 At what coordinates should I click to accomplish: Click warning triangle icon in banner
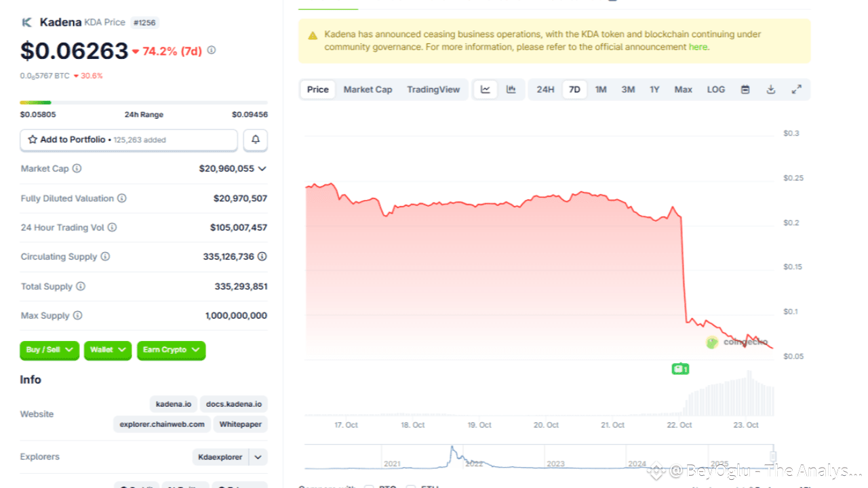click(313, 35)
